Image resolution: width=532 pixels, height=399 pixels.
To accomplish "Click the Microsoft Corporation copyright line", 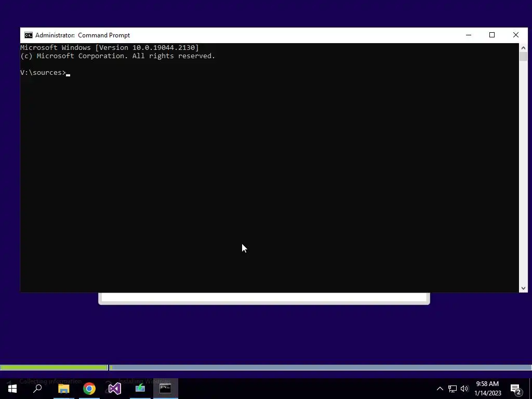I will click(x=118, y=56).
